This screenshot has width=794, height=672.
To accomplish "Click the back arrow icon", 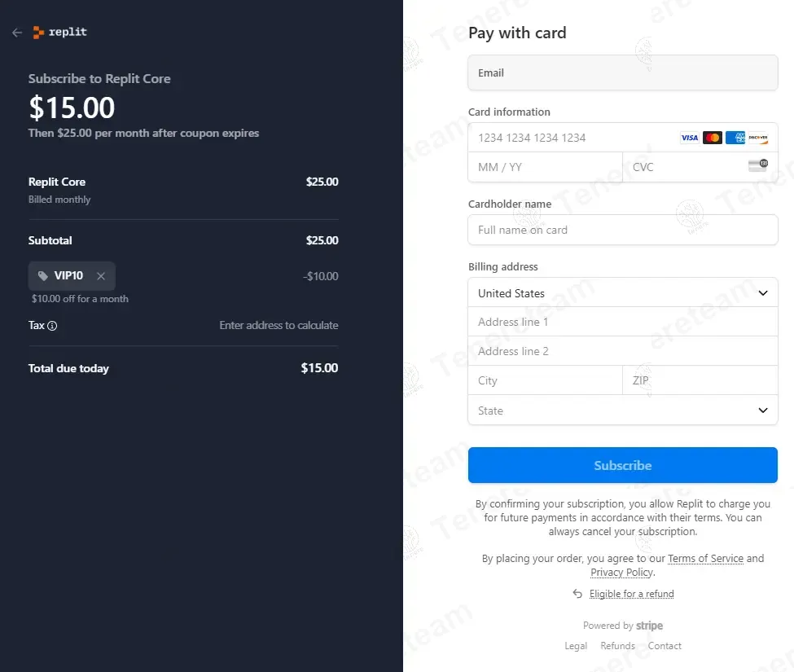I will point(17,33).
